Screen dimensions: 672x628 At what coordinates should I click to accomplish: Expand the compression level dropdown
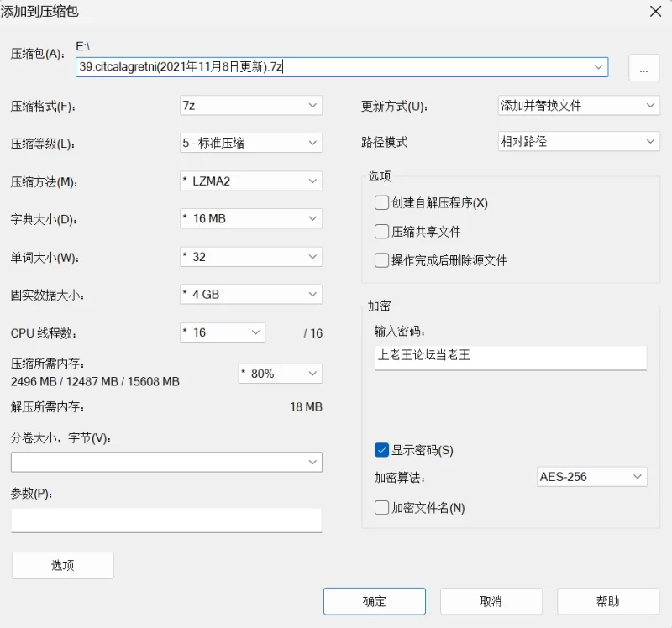pyautogui.click(x=250, y=143)
